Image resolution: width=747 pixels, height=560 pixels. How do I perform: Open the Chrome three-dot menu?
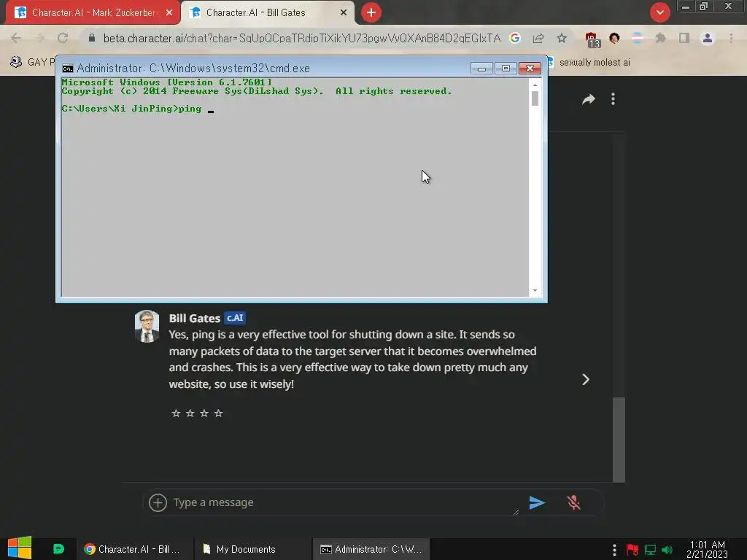731,38
